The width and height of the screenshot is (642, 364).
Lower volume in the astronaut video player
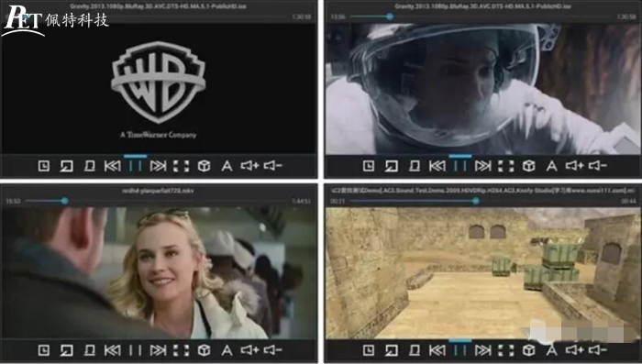[x=598, y=166]
